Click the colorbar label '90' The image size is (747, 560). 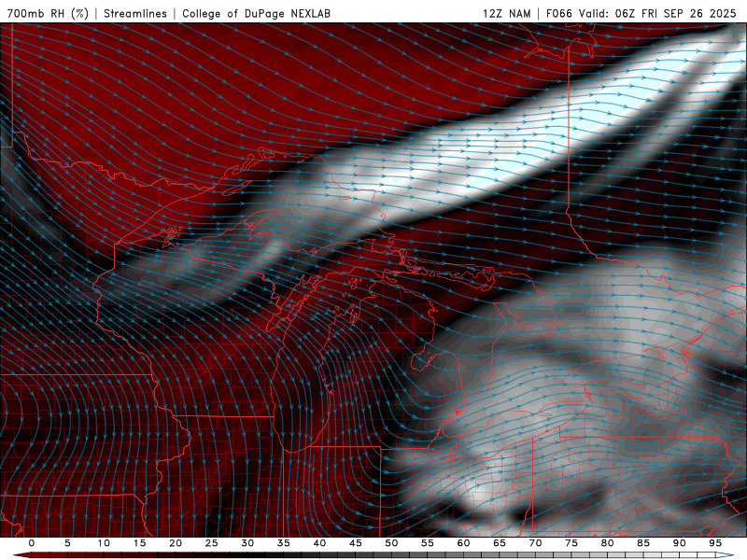tap(679, 543)
